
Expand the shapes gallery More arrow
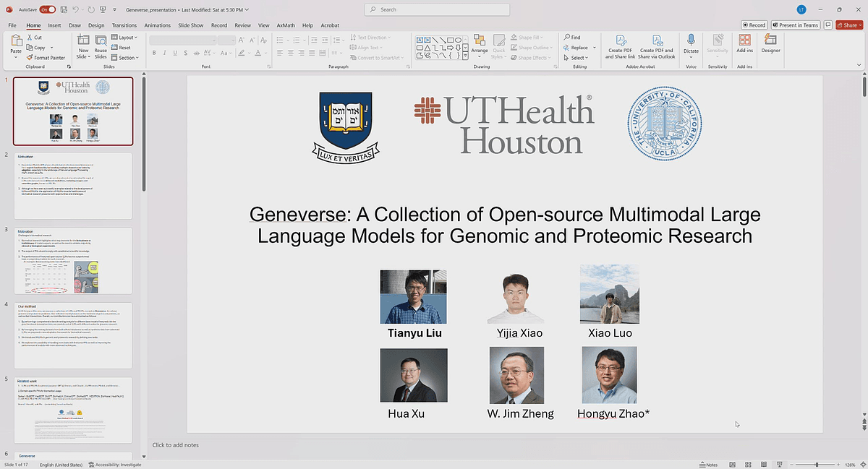464,57
